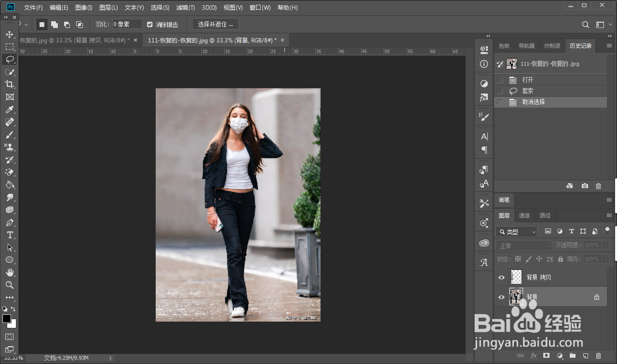Select the Paint Bucket tool
Screen dimensions: 617x364
click(9, 185)
